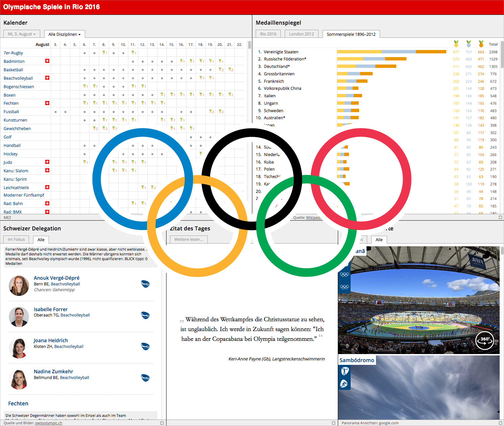Click the Swiss flag icon beside Beachvolleyball
Image resolution: width=504 pixels, height=426 pixels.
tap(47, 78)
